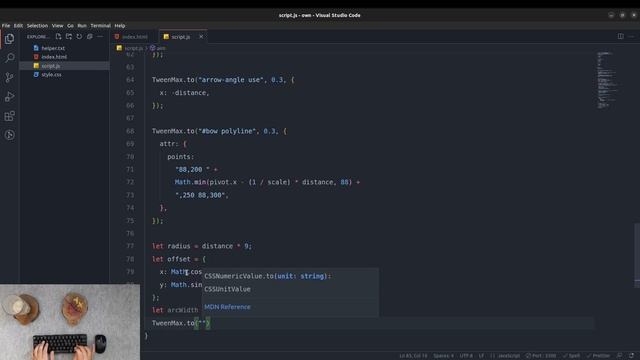Viewport: 640px width, 360px height.
Task: Click line number 64 in the gutter
Action: pyautogui.click(x=130, y=80)
